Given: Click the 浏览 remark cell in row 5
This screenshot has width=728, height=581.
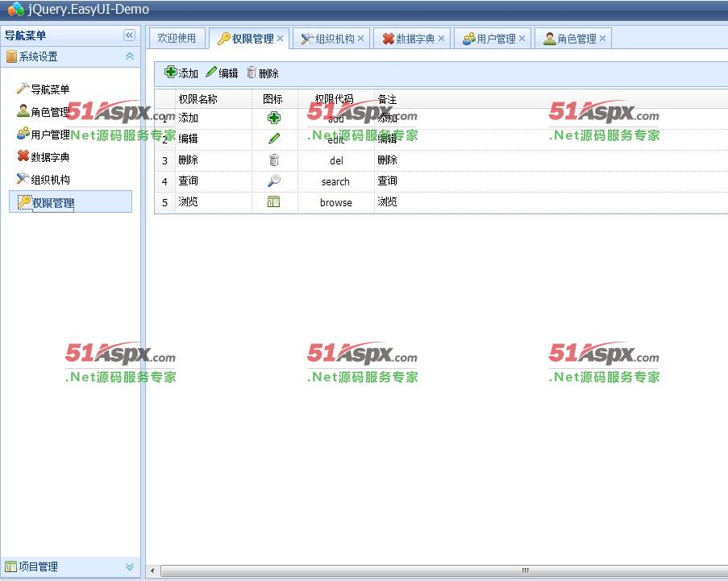Looking at the screenshot, I should (x=387, y=201).
